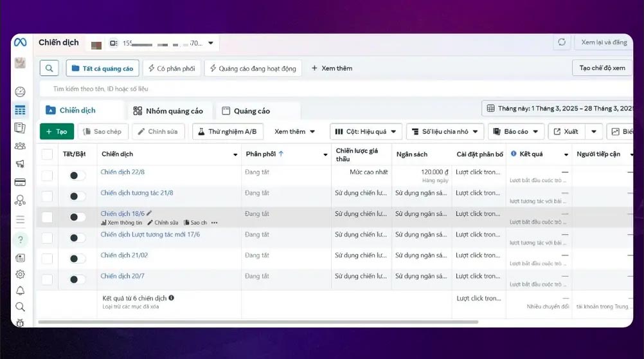This screenshot has height=359, width=644.
Task: Open the megaphone advertising settings icon
Action: (20, 163)
